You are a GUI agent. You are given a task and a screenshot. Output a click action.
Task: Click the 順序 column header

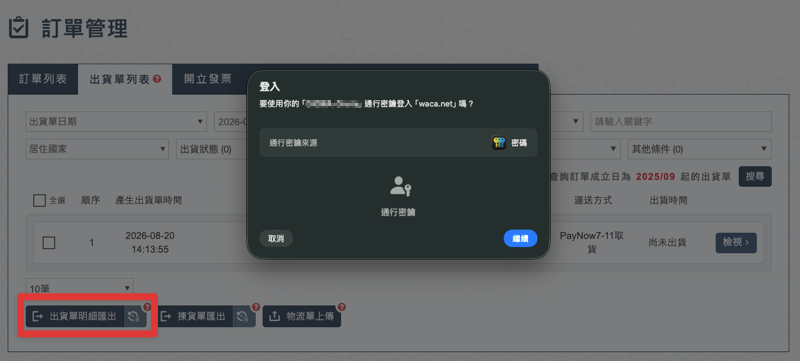pos(90,200)
